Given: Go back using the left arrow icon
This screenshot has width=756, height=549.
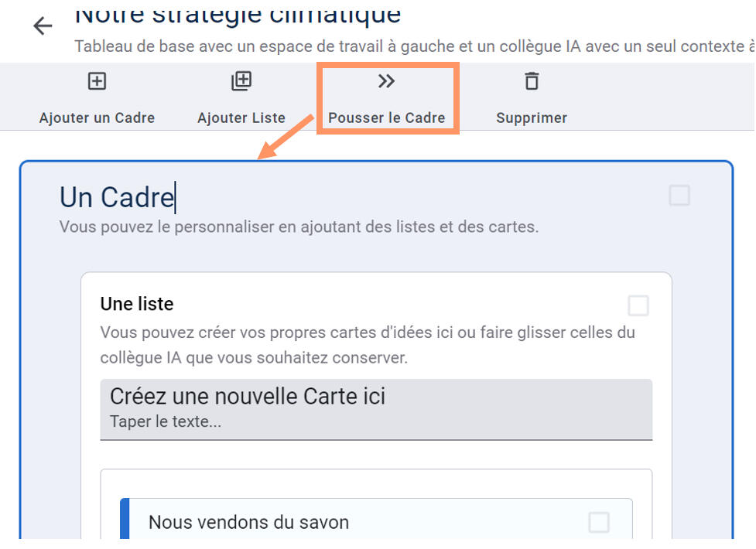Looking at the screenshot, I should click(x=43, y=26).
